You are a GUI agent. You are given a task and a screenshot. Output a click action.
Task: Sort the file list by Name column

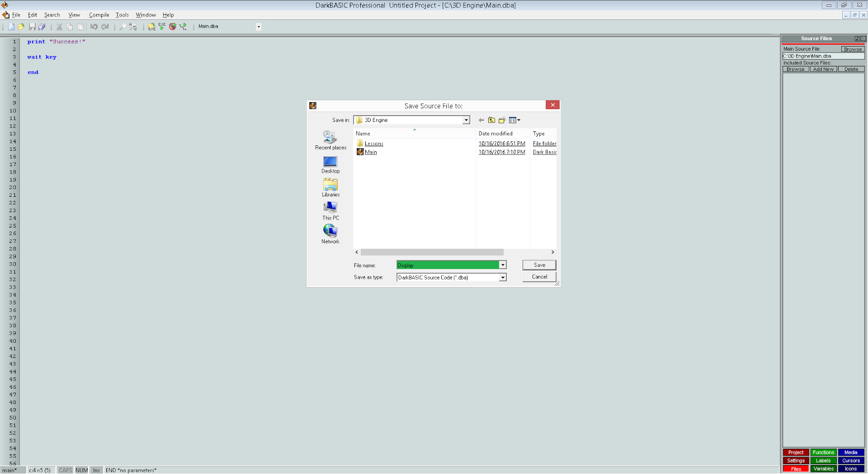pos(414,133)
